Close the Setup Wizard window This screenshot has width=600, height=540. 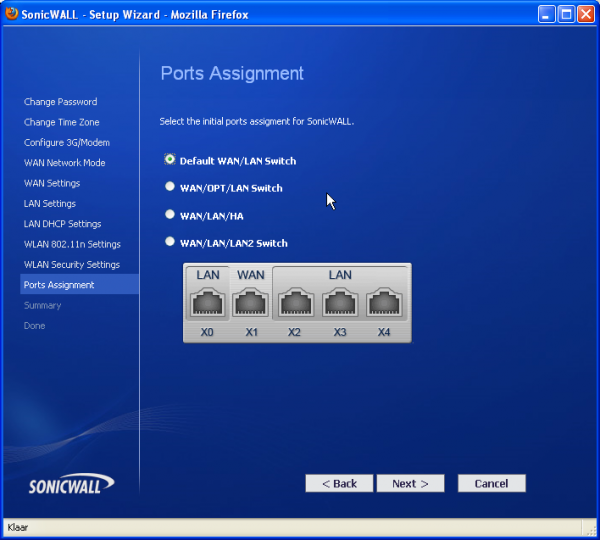tap(586, 15)
